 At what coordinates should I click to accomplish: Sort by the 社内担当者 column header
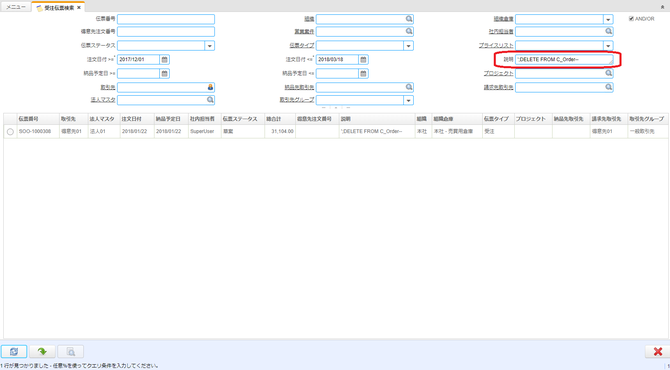(x=204, y=119)
